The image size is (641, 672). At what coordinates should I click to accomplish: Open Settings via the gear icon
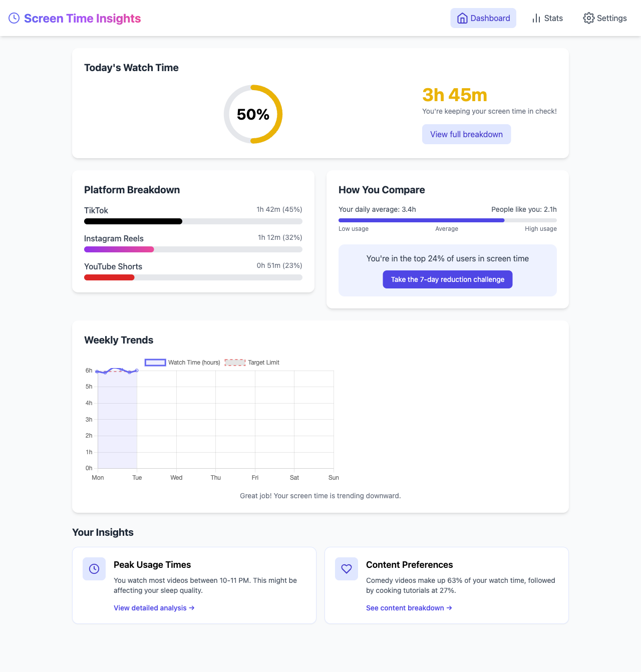[589, 18]
